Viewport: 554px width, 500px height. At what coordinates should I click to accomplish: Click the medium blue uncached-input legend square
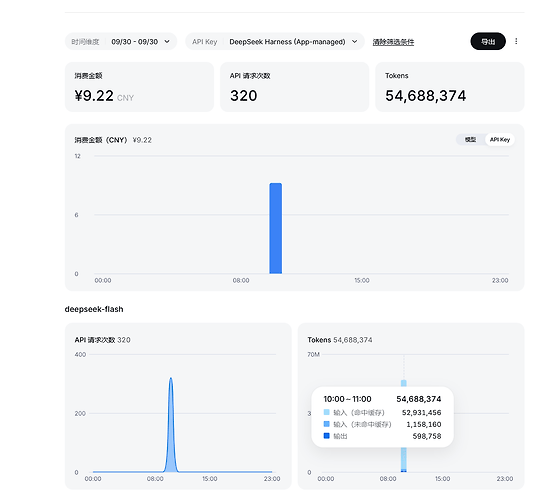326,424
